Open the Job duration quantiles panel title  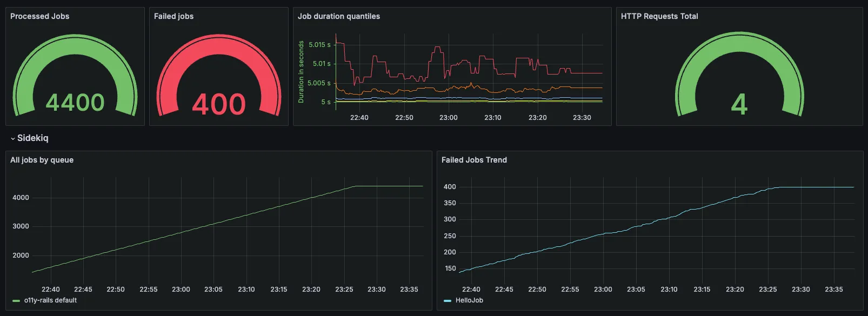tap(339, 16)
